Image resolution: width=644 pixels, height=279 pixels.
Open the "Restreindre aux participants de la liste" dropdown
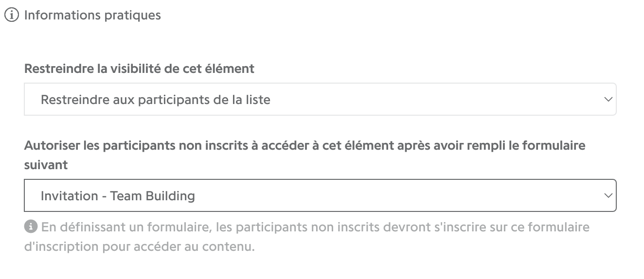pos(320,99)
